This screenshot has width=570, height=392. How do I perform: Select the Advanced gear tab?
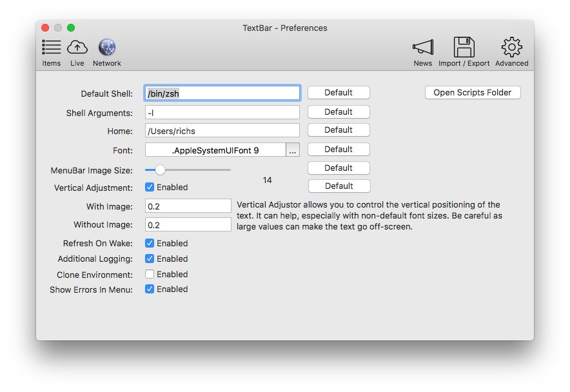tap(511, 53)
